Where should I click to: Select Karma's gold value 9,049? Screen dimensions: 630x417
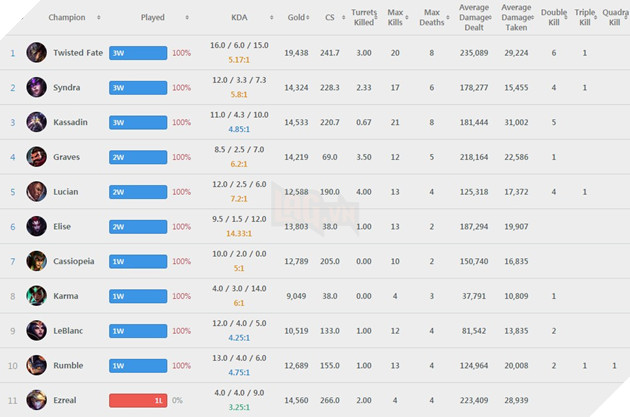297,296
